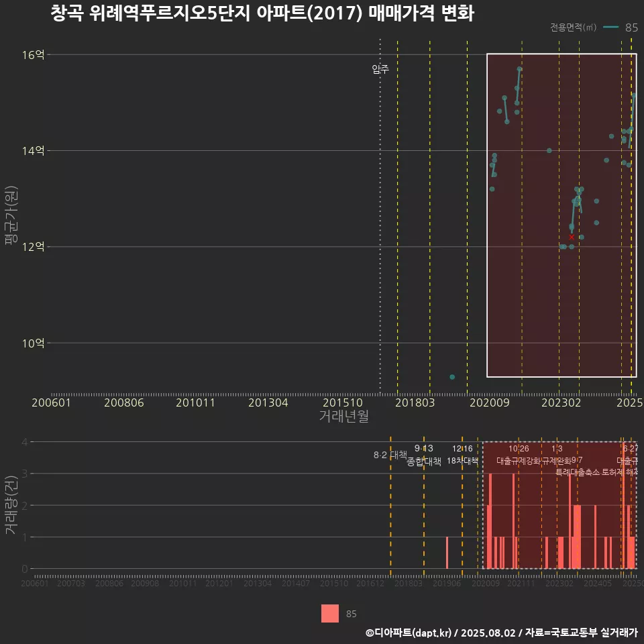Click the 9·13 annotation label
The height and width of the screenshot is (644, 644).
coord(424,448)
